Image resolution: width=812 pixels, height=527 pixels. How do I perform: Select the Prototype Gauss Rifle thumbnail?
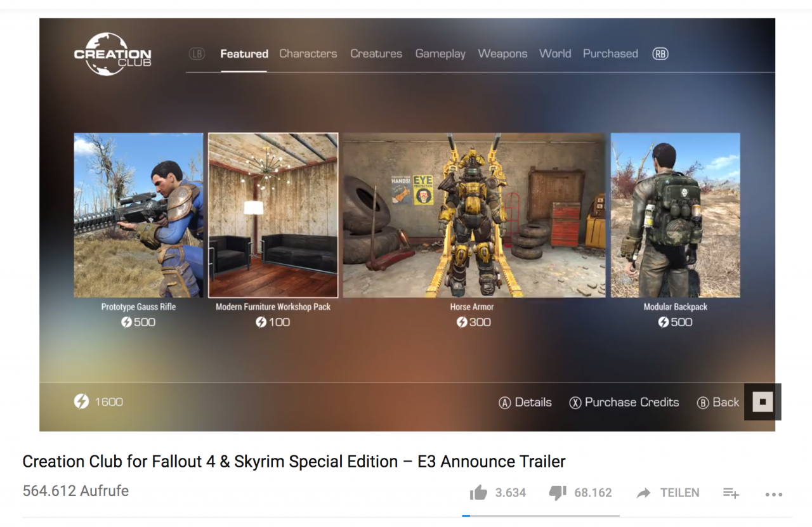point(138,215)
